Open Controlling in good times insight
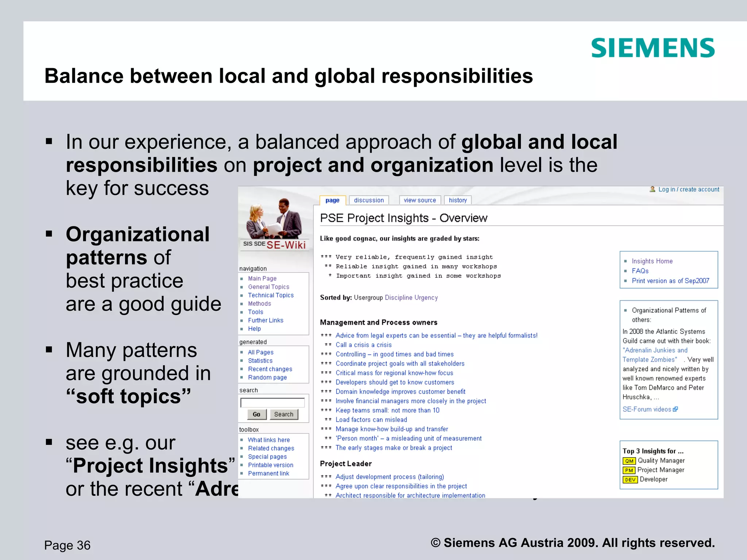This screenshot has width=747, height=560. coord(395,354)
